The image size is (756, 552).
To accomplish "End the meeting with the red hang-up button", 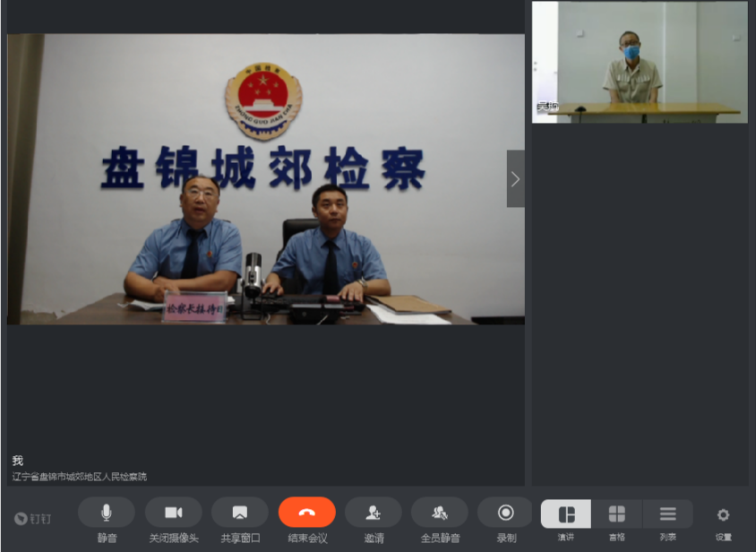I will pos(306,513).
